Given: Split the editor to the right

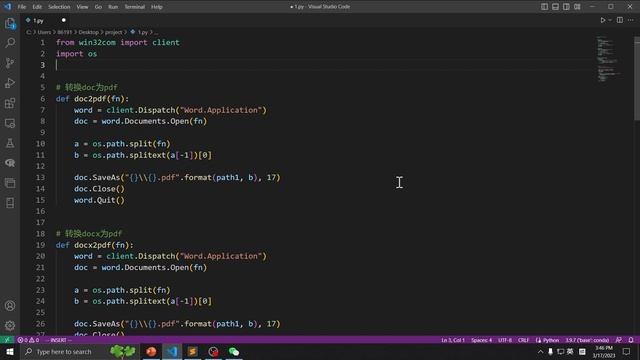Looking at the screenshot, I should point(620,20).
